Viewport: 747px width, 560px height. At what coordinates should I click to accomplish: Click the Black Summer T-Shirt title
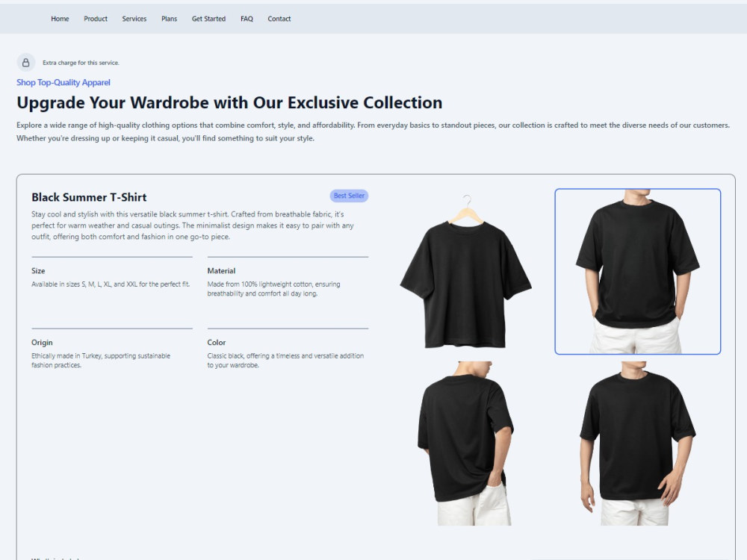tap(89, 197)
